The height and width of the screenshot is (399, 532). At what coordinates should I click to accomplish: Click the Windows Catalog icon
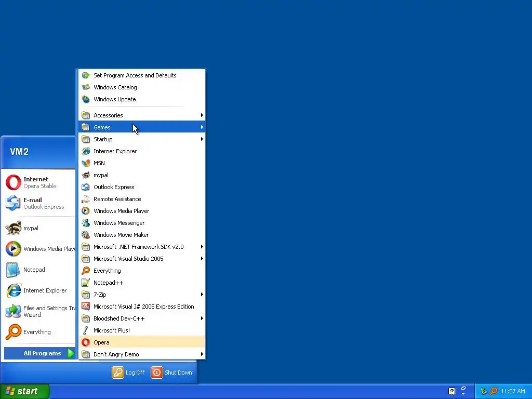(86, 87)
